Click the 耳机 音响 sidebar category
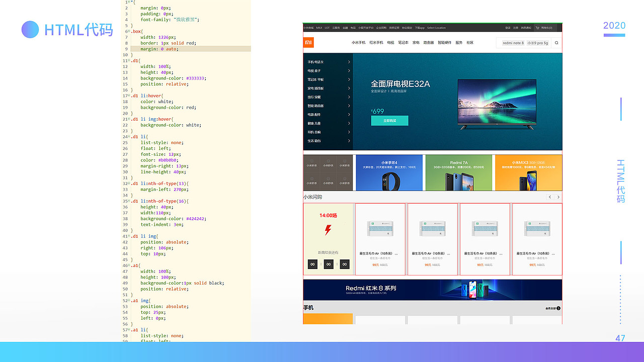 (x=314, y=132)
